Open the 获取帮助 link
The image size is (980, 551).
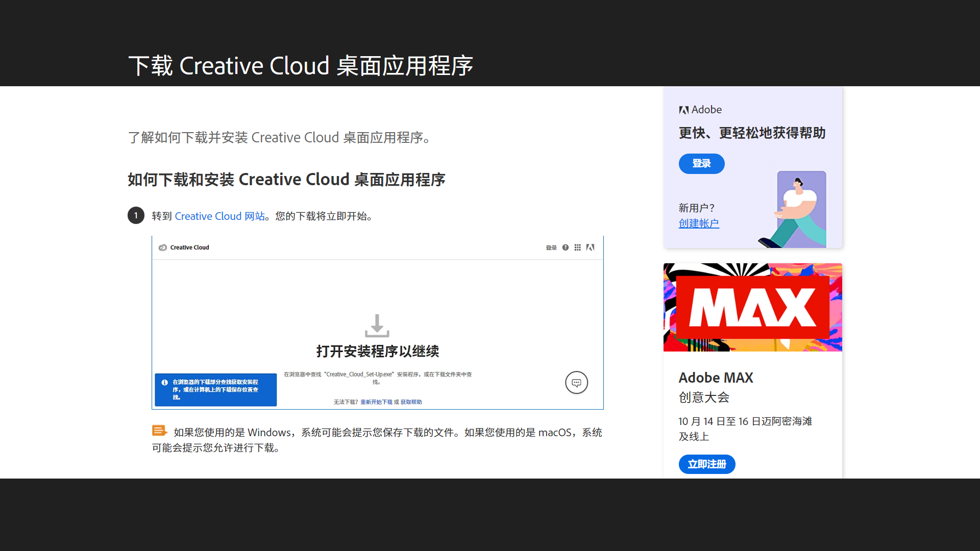click(x=410, y=402)
